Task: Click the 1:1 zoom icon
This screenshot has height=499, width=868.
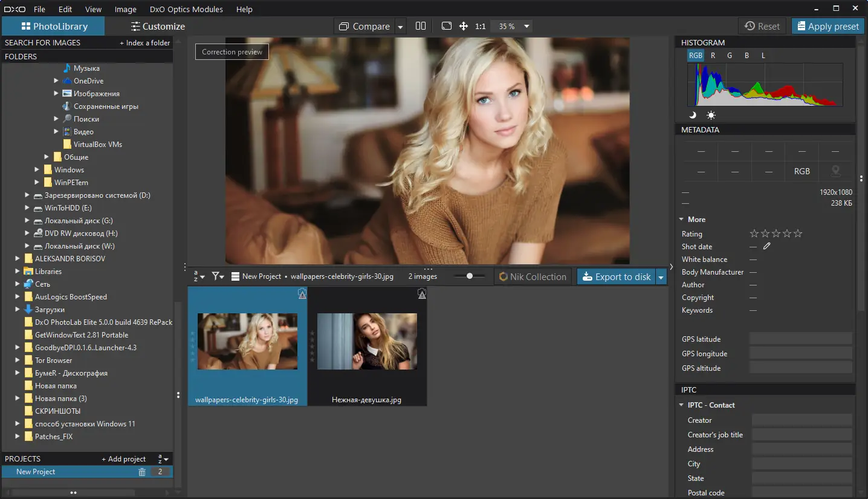Action: coord(481,27)
